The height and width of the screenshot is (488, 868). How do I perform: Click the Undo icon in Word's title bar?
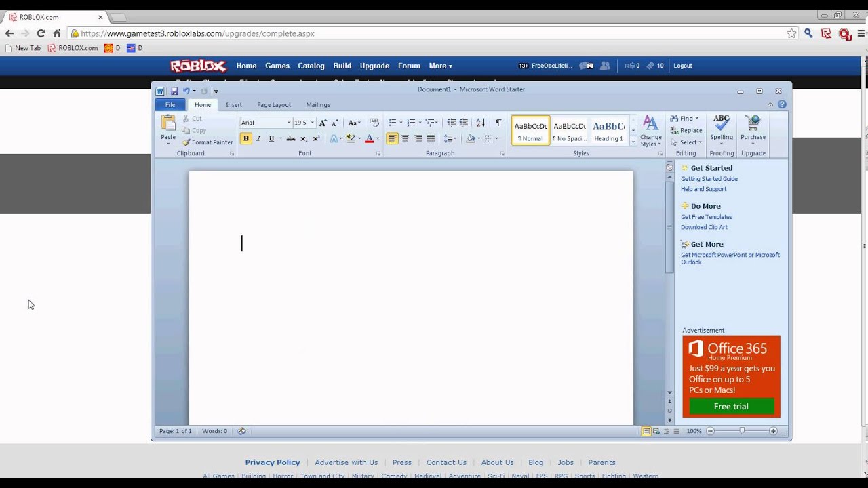pyautogui.click(x=186, y=91)
